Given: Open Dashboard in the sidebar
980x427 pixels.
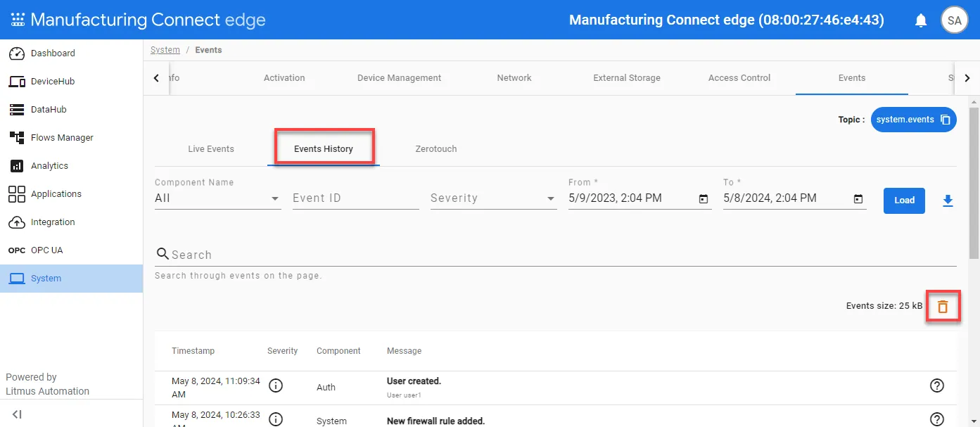Looking at the screenshot, I should click(x=71, y=53).
